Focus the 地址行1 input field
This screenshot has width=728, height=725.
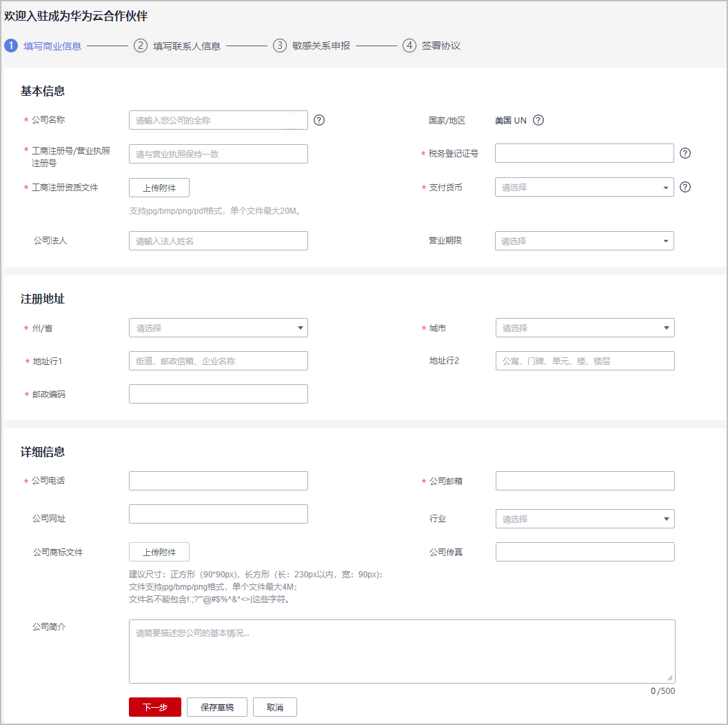[219, 361]
